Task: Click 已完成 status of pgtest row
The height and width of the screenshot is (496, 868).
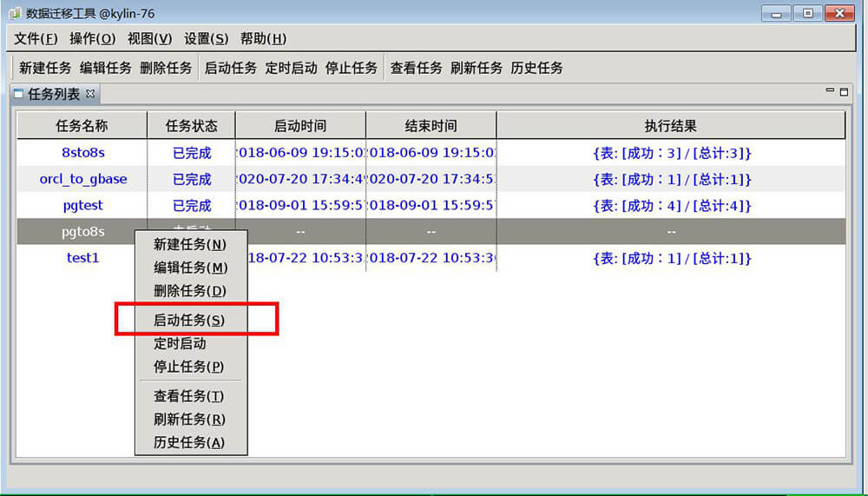Action: click(x=192, y=206)
